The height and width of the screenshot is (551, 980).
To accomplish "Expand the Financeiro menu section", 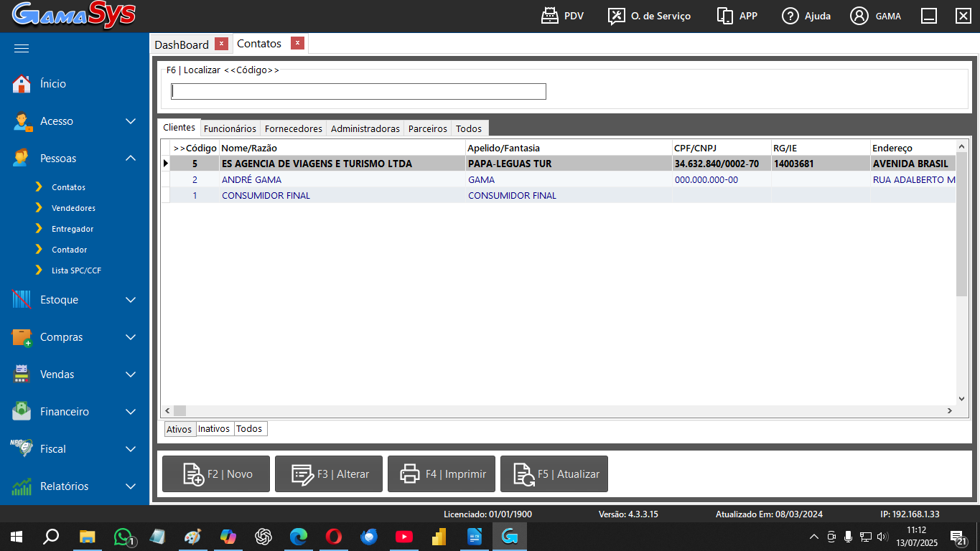I will coord(131,412).
